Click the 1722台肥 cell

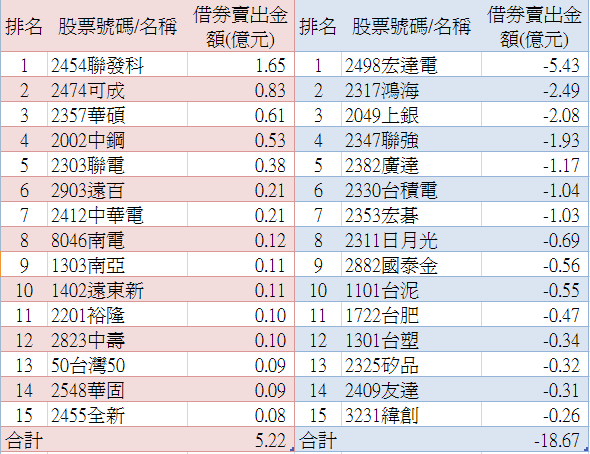(x=411, y=315)
